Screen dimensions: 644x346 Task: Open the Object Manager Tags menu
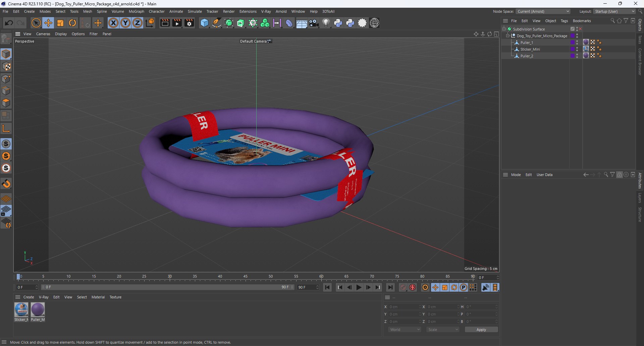[564, 21]
